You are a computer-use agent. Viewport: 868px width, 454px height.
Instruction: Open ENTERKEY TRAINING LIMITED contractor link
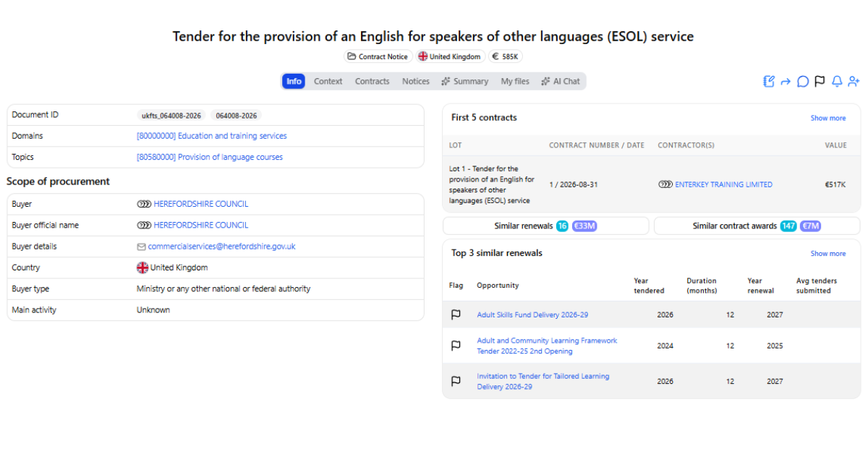point(723,185)
